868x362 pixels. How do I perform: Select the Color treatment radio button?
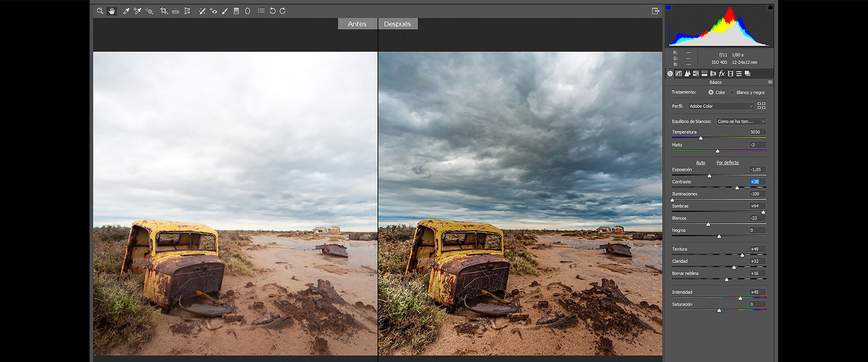[x=711, y=92]
